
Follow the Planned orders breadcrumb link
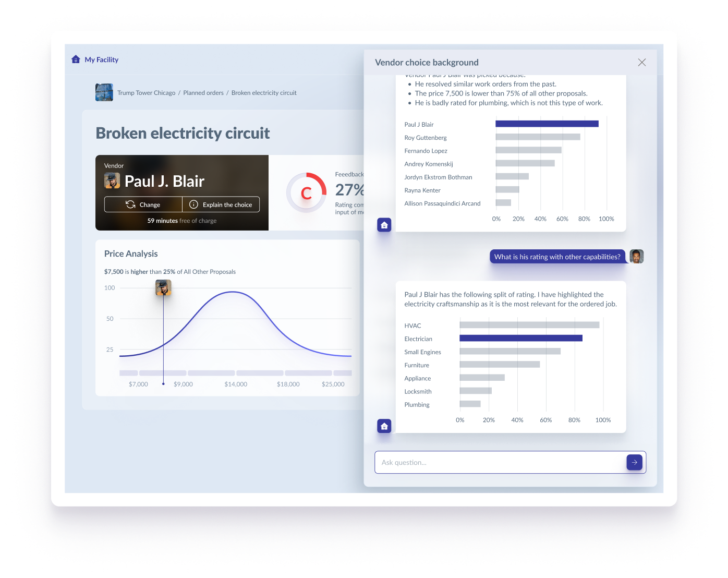click(203, 92)
